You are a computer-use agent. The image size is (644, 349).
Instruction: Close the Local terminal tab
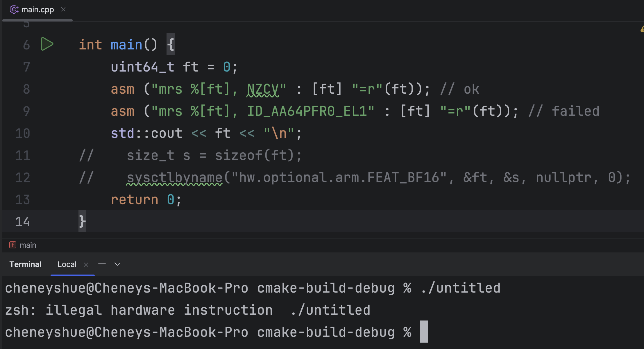[x=86, y=264]
